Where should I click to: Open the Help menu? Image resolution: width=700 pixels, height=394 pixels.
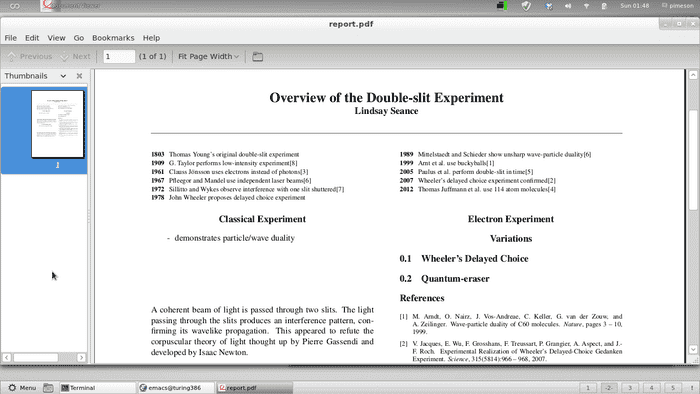pyautogui.click(x=151, y=38)
